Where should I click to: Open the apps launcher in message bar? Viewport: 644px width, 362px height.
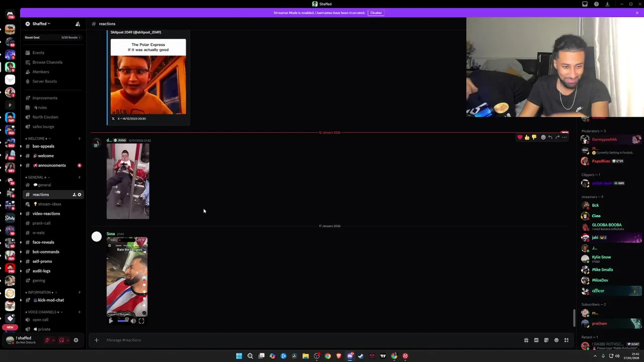(x=567, y=340)
